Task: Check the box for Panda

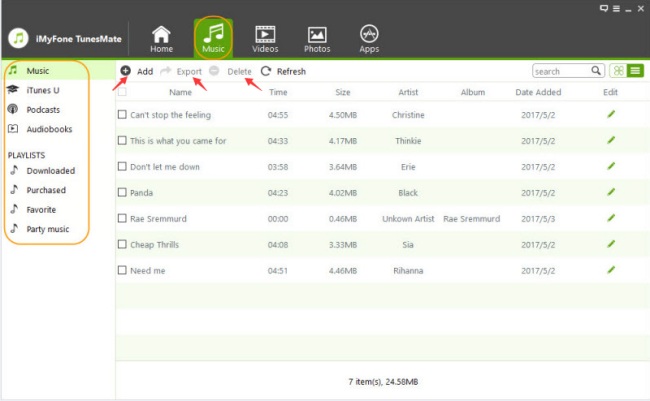Action: pos(122,192)
